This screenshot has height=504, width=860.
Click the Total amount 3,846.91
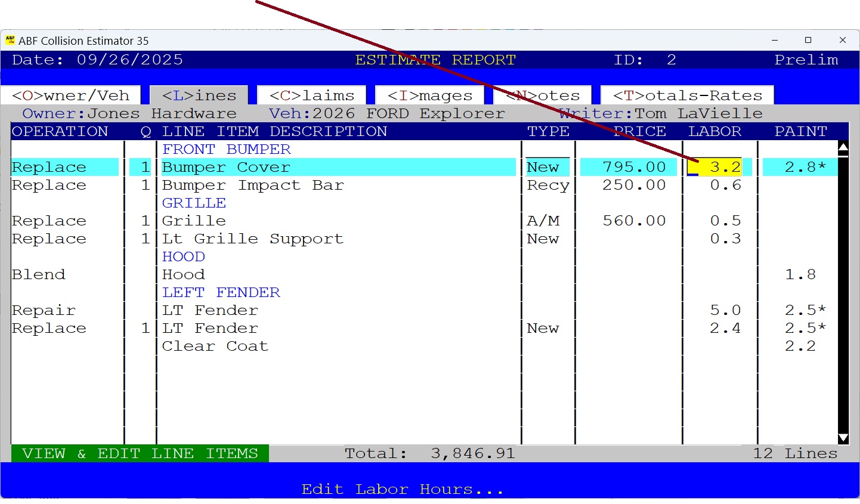click(474, 453)
